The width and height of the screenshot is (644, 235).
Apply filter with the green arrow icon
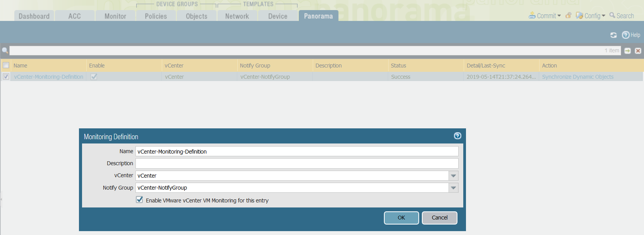pyautogui.click(x=628, y=51)
